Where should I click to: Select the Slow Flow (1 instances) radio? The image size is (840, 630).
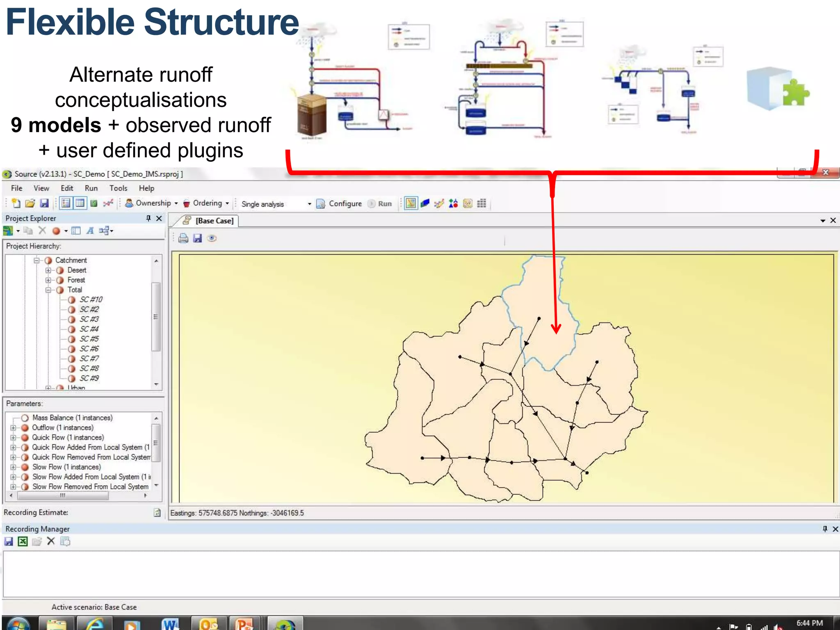25,467
